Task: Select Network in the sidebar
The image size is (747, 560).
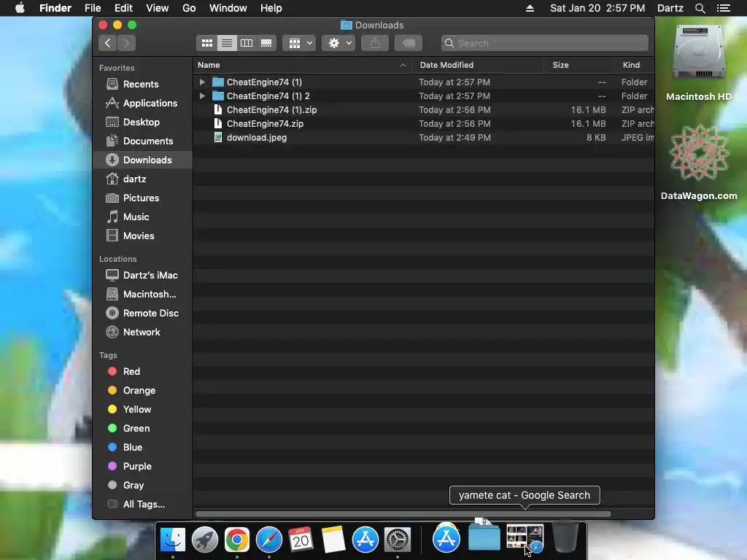Action: 142,332
